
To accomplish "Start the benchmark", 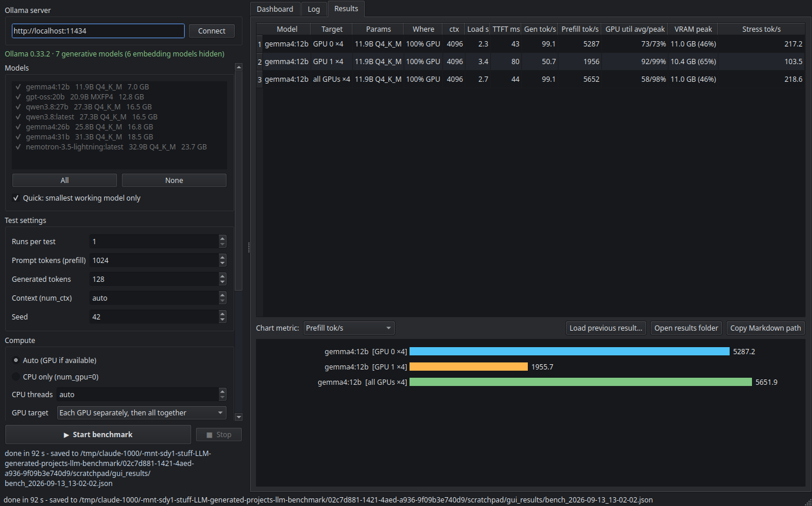I will coord(98,435).
